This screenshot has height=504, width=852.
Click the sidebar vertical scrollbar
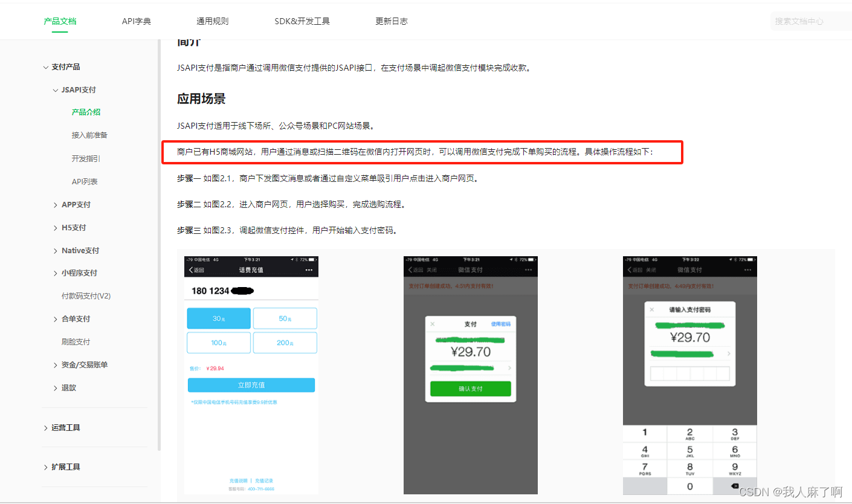[159, 245]
